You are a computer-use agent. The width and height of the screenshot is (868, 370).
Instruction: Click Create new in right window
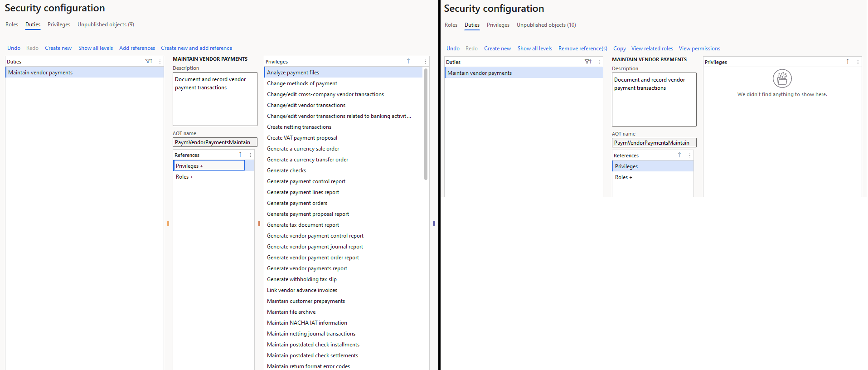(x=497, y=49)
